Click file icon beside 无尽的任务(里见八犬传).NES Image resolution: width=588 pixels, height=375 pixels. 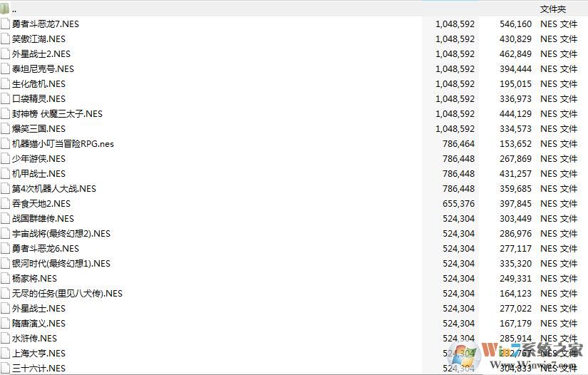tap(5, 294)
